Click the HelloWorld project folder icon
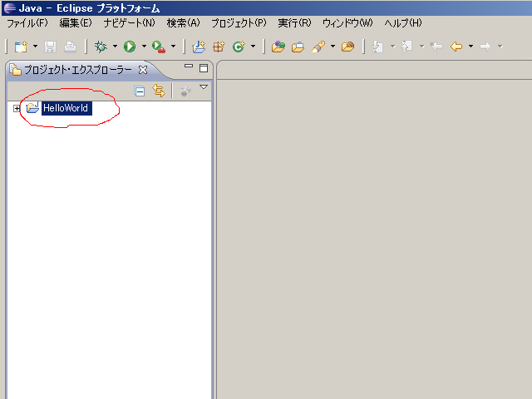The width and height of the screenshot is (532, 399). (32, 107)
